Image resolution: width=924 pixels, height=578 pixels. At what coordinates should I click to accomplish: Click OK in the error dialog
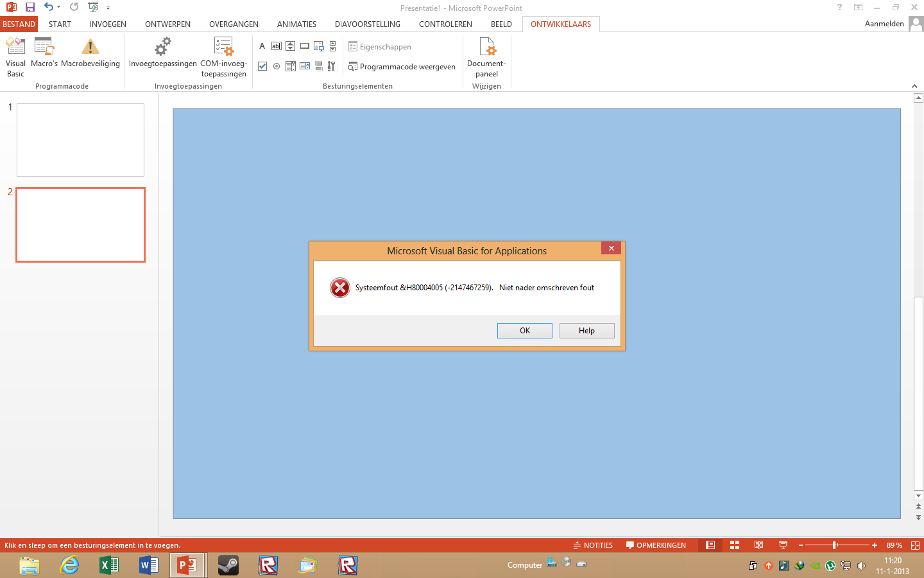(x=525, y=331)
